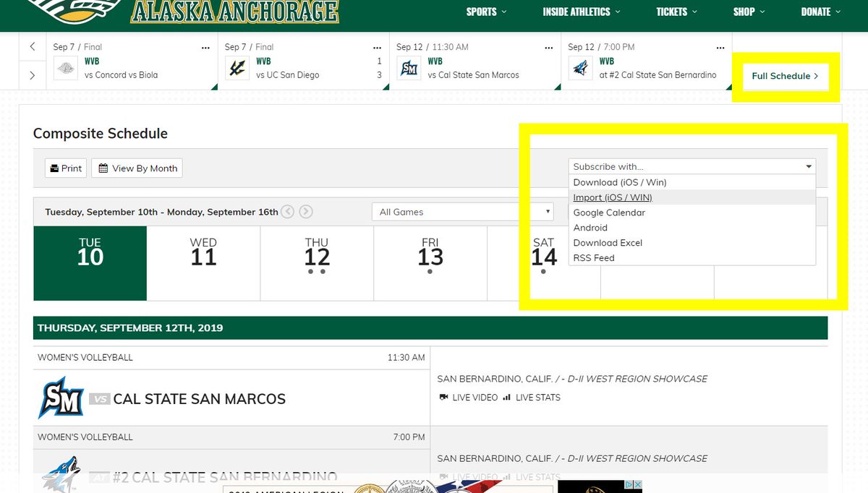Open options dots on UC San Diego game

[377, 48]
